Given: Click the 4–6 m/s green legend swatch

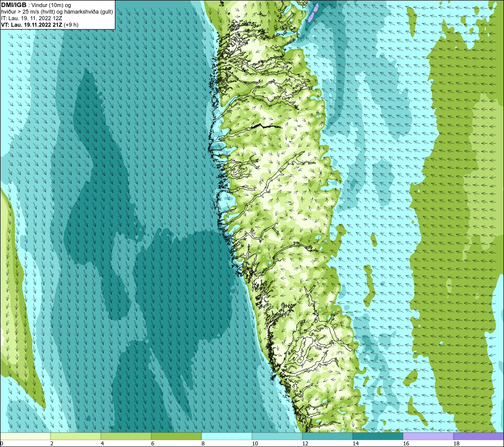Looking at the screenshot, I should point(126,436).
